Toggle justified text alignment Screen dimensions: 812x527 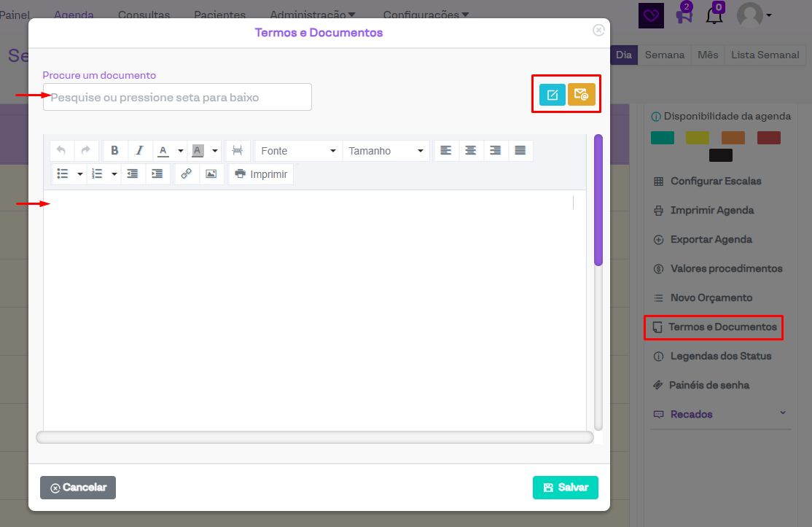pos(520,151)
